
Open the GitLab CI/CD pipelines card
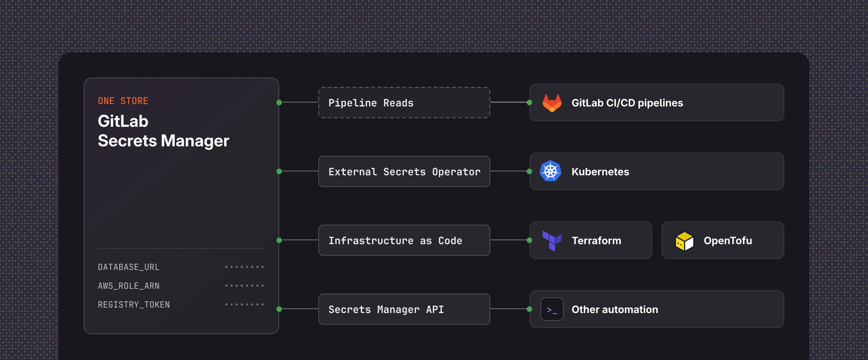(x=656, y=103)
